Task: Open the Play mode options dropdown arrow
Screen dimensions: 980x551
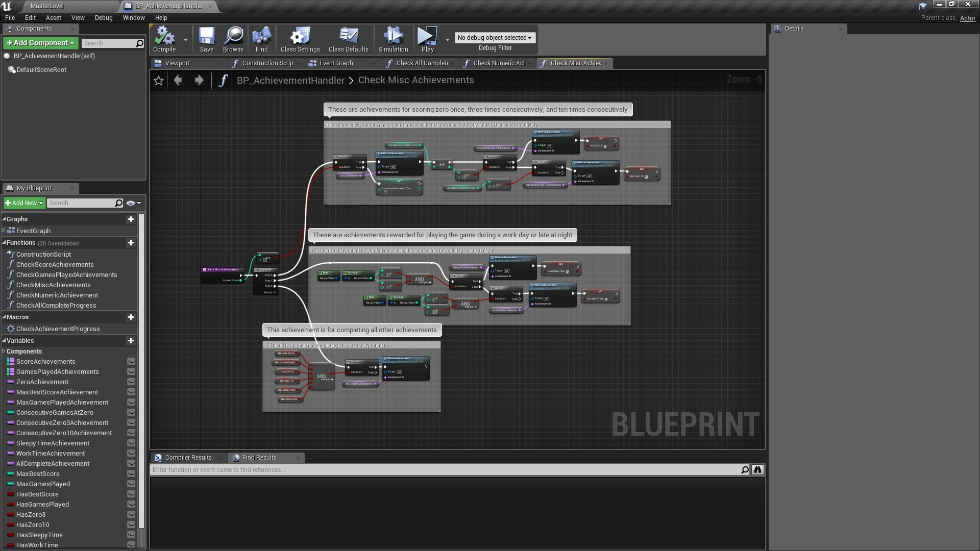Action: (x=447, y=38)
